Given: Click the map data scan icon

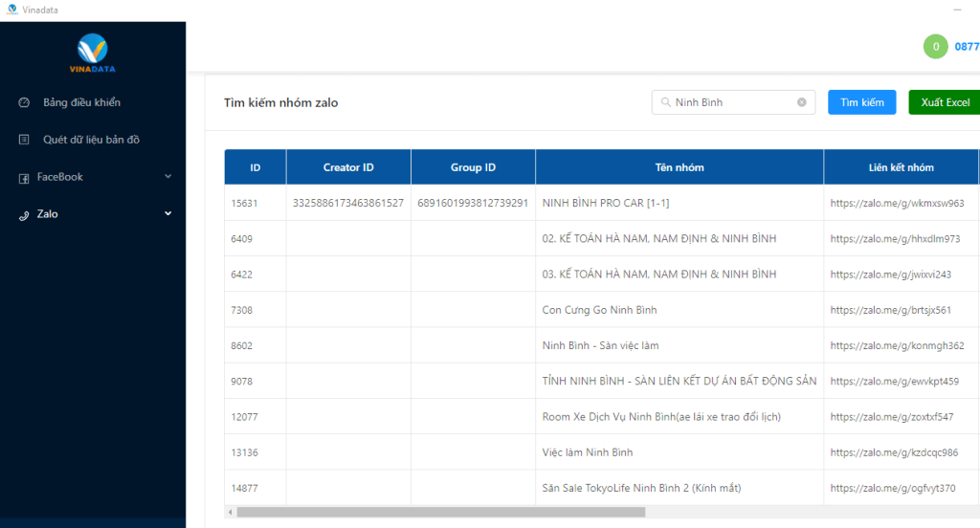Looking at the screenshot, I should click(24, 140).
